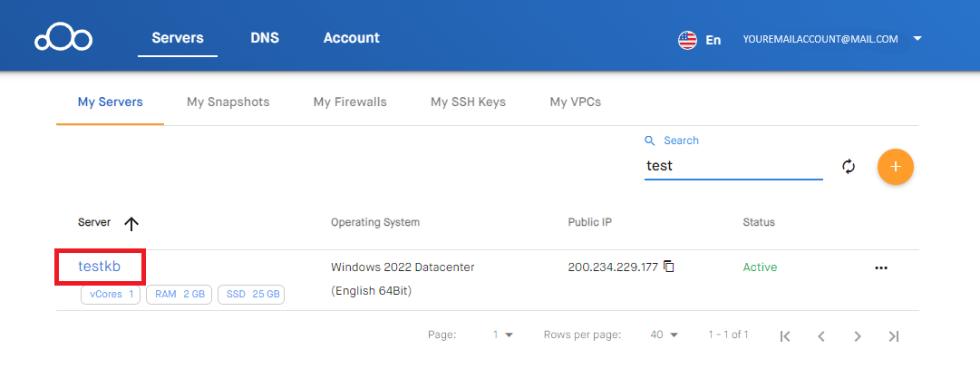Viewport: 980px width, 379px height.
Task: Click the Status column header
Action: coord(759,222)
